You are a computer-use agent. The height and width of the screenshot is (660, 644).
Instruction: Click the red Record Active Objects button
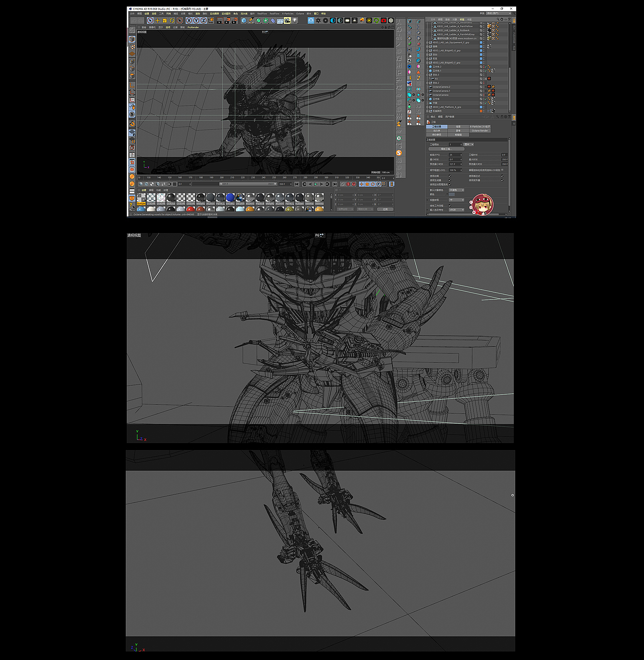click(348, 184)
